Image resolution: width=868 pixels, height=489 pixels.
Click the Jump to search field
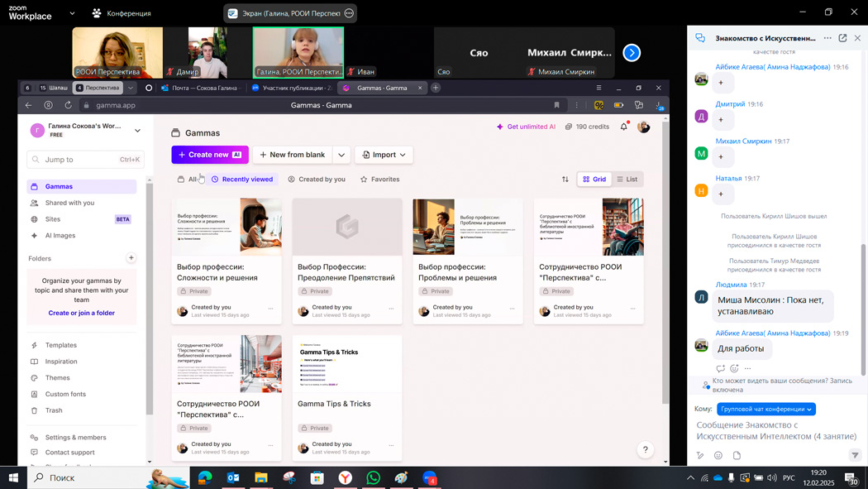coord(85,160)
